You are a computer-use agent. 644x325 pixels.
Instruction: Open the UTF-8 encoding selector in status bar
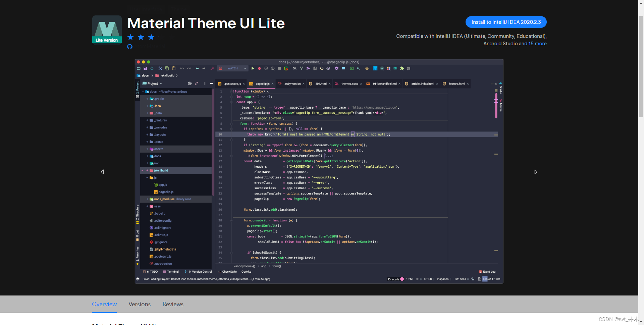pos(429,279)
